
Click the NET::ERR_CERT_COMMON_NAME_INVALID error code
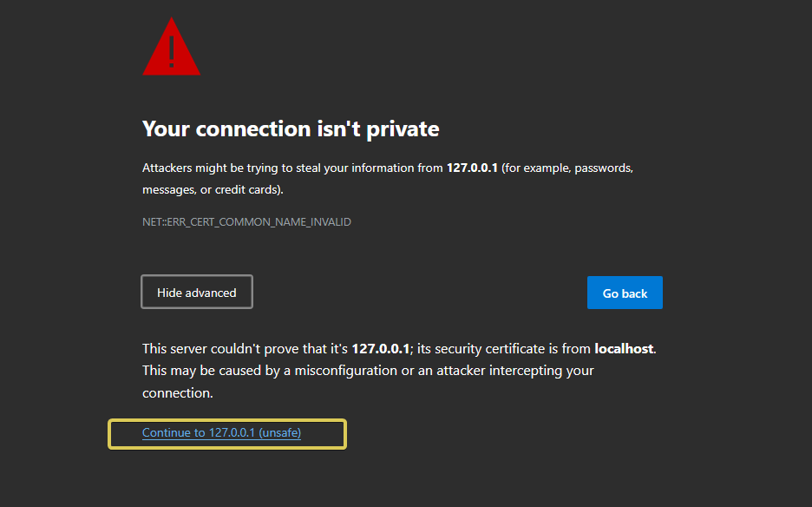(246, 222)
